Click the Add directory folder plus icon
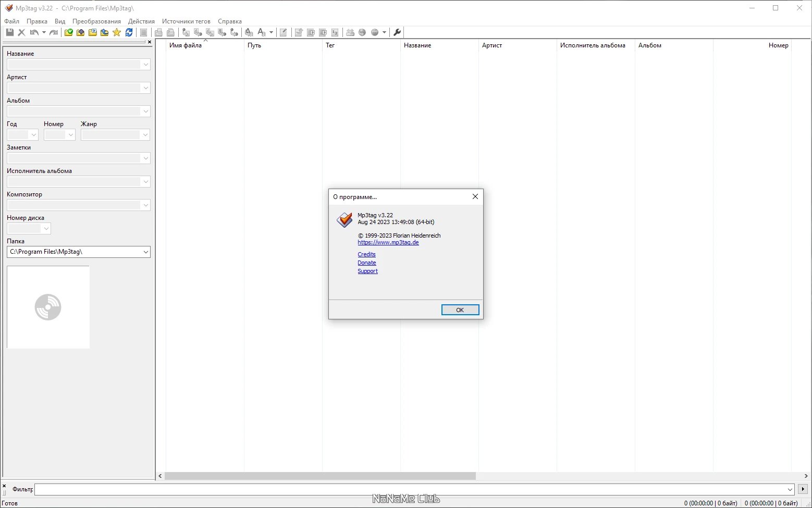Viewport: 812px width, 508px height. click(80, 32)
